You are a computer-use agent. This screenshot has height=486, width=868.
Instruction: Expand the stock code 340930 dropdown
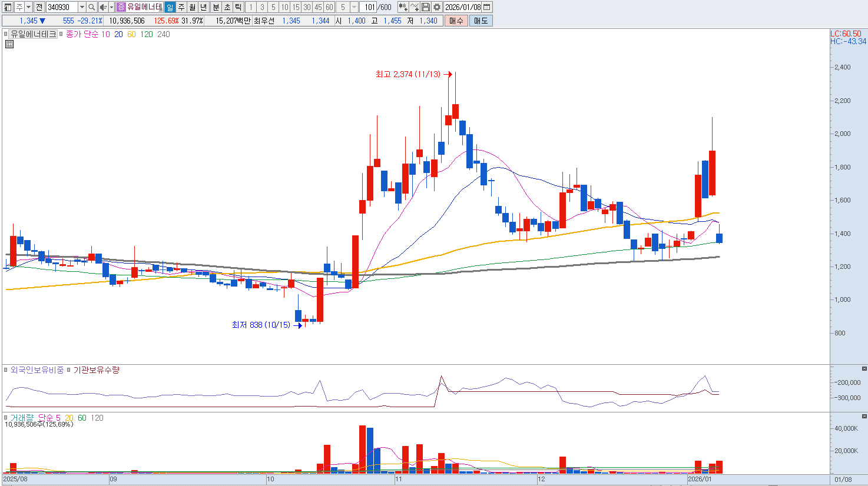[82, 7]
